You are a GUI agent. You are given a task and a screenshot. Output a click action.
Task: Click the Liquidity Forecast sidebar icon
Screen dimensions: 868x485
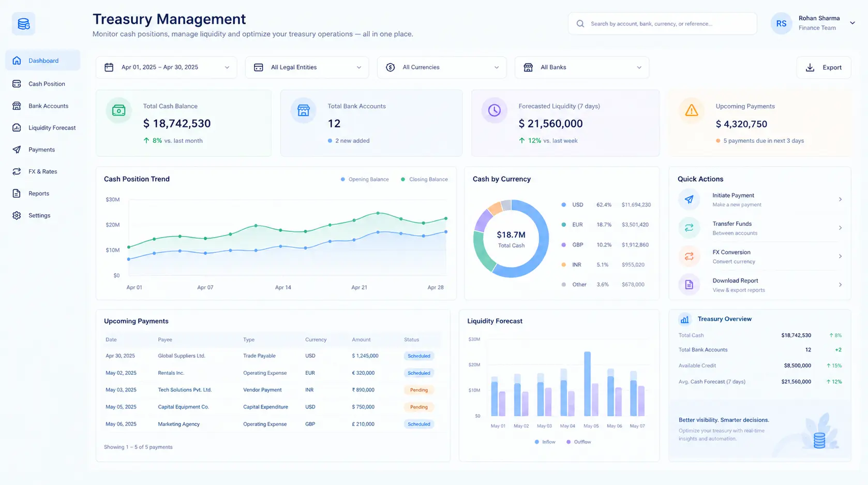(x=17, y=127)
